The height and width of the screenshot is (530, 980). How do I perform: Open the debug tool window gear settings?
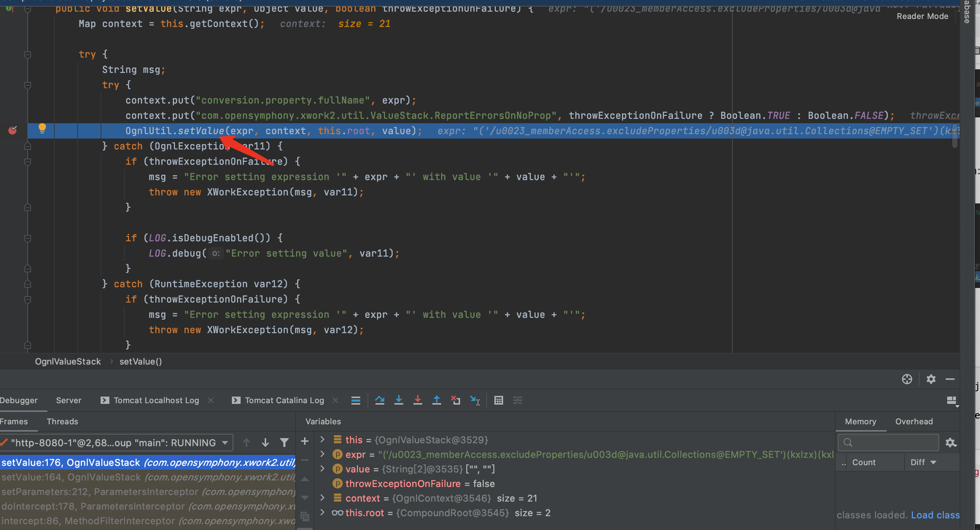click(931, 379)
